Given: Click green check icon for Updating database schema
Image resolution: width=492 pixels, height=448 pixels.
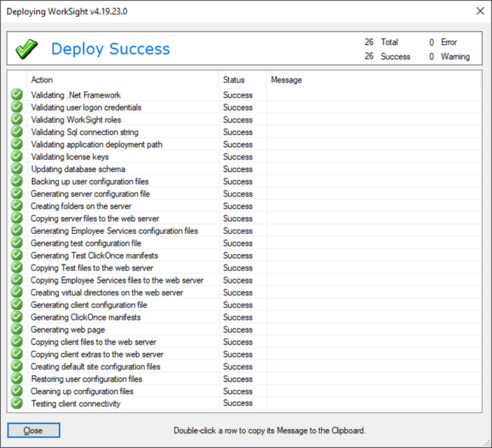Looking at the screenshot, I should pyautogui.click(x=17, y=169).
